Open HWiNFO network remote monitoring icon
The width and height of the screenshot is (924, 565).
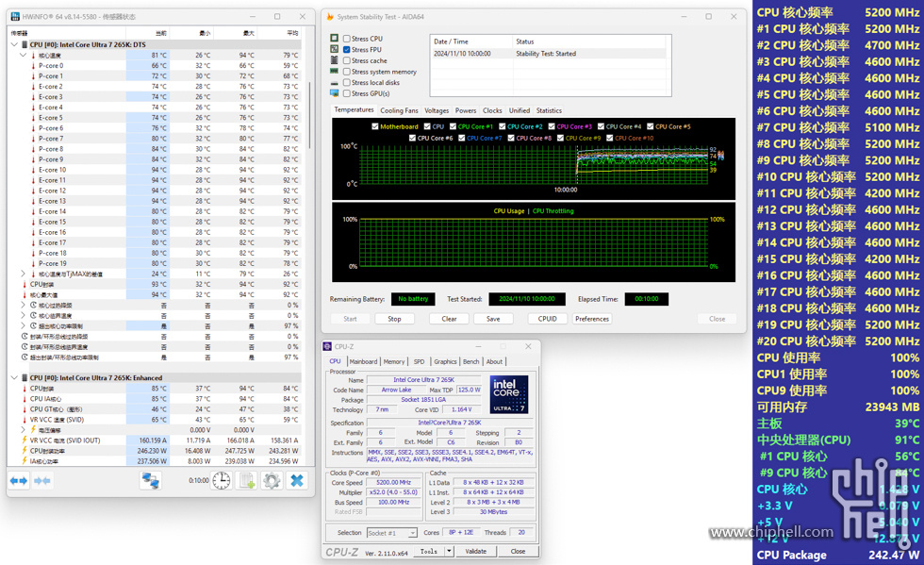click(150, 481)
